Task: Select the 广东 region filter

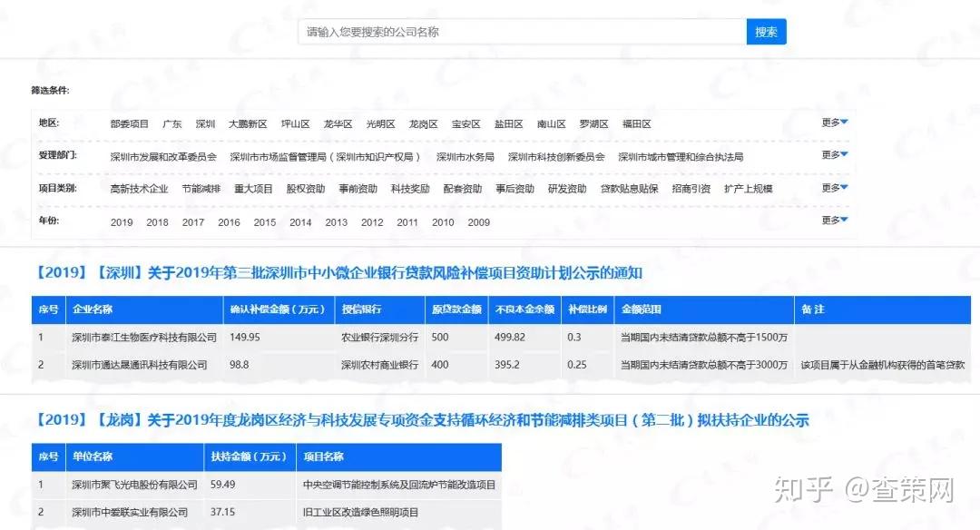Action: tap(172, 123)
